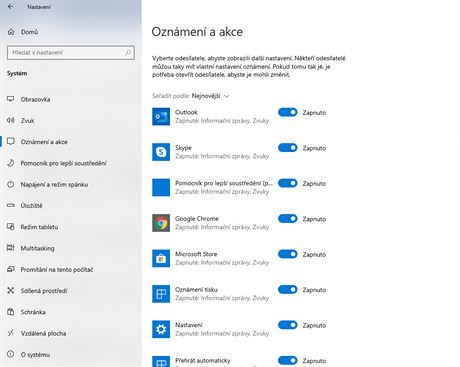The height and width of the screenshot is (367, 460).
Task: Disable Google Chrome notifications toggle
Action: 288,219
